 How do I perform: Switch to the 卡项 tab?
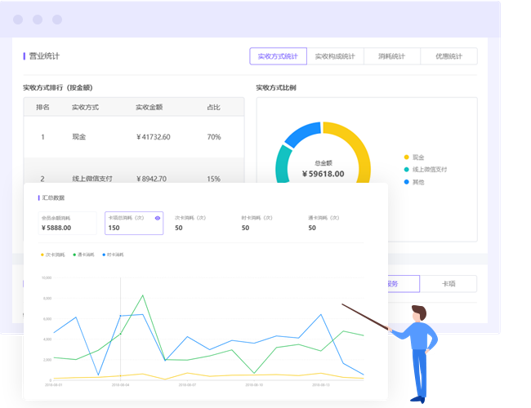[448, 284]
